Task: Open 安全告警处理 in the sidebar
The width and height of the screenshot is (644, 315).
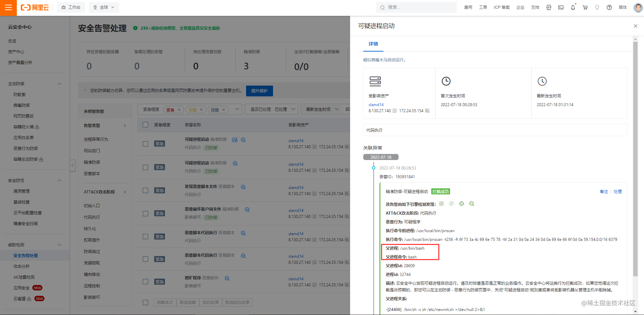Action: (26, 255)
